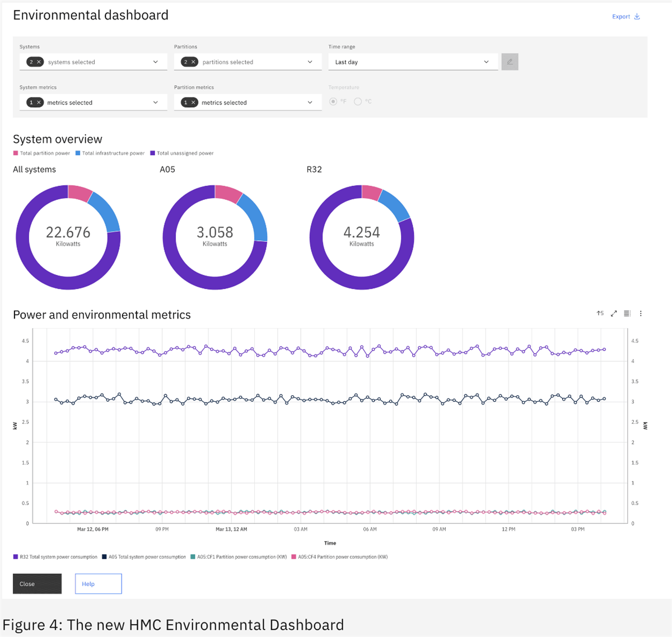Expand the chart to full screen
672x637 pixels.
[614, 313]
